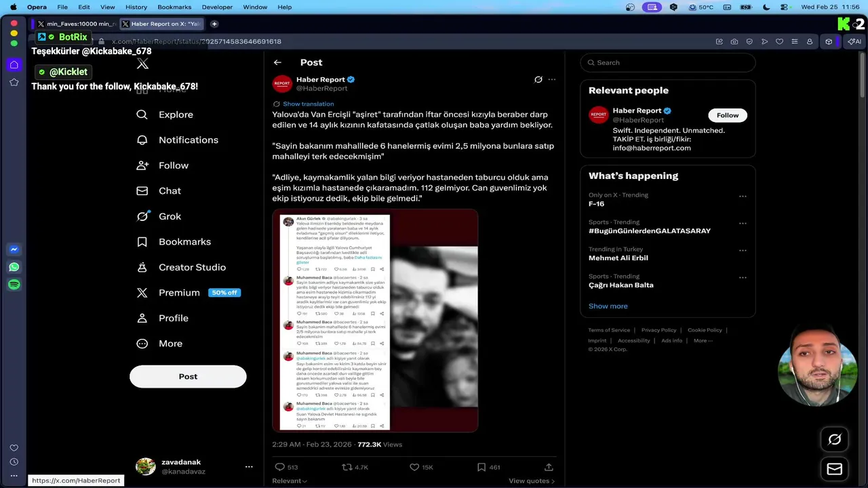Open the floating Grok button at bottom right
Image resolution: width=868 pixels, height=488 pixels.
point(835,439)
